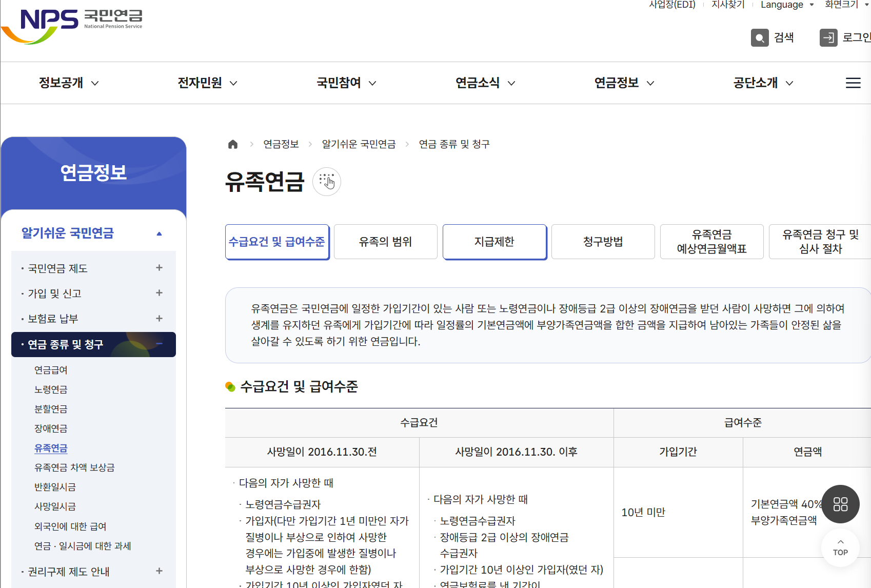This screenshot has width=871, height=588.
Task: Select 유족연금 예상연금월액표 tab
Action: click(712, 242)
